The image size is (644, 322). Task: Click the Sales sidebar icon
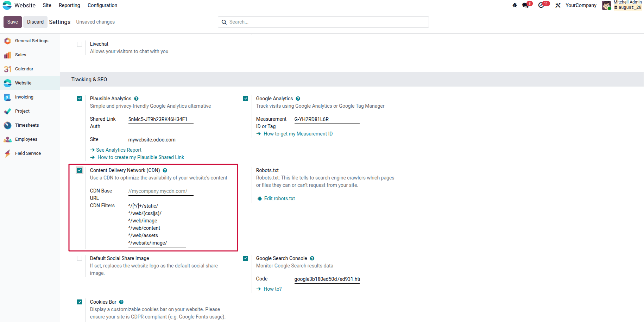pyautogui.click(x=7, y=55)
